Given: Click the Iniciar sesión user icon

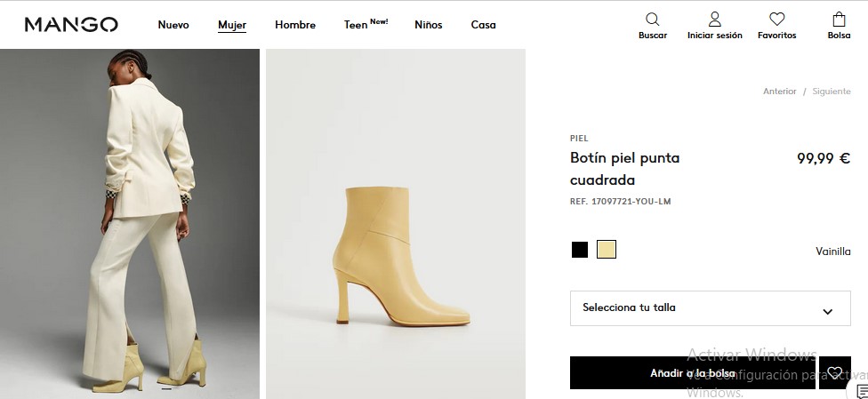Looking at the screenshot, I should point(714,20).
